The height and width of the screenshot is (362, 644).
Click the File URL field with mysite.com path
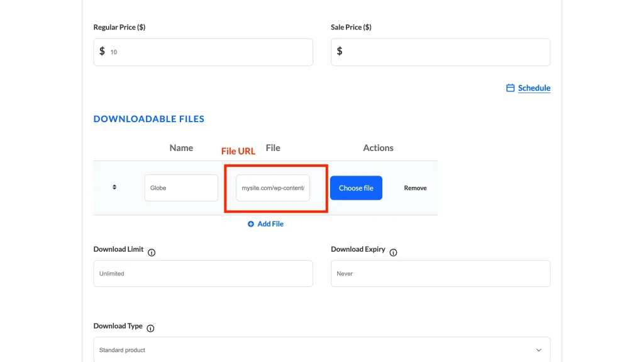coord(273,188)
